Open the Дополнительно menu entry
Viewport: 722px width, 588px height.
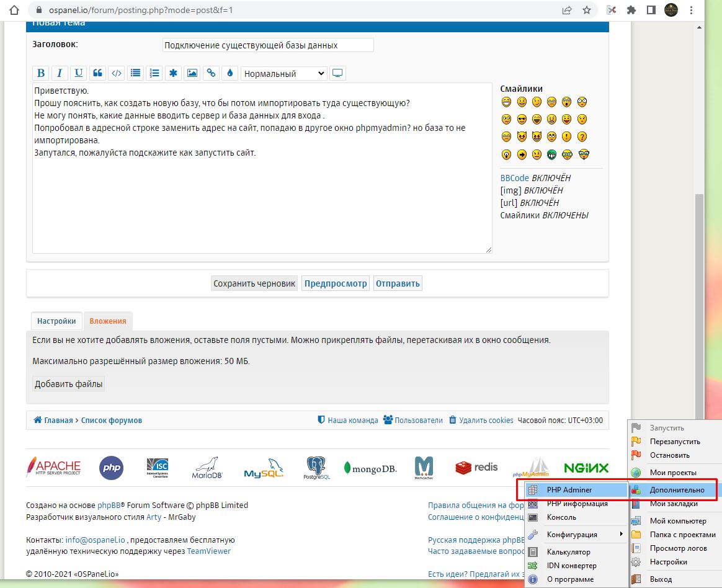pos(676,489)
